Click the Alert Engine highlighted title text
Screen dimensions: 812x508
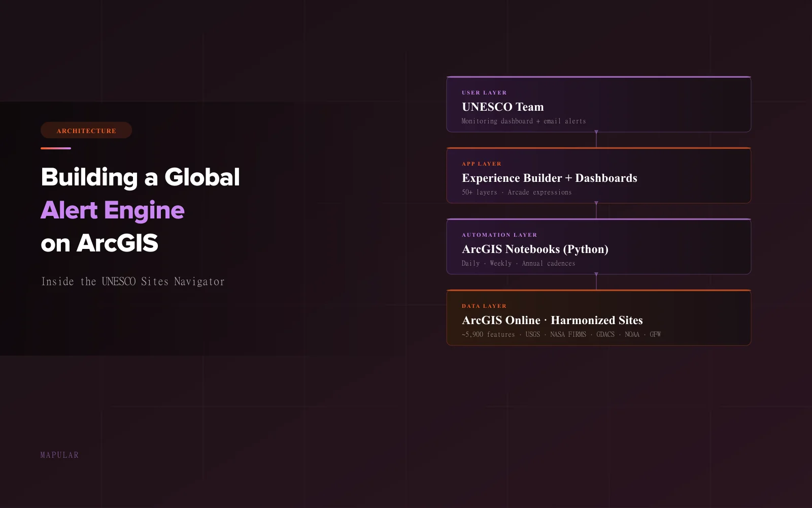coord(113,210)
